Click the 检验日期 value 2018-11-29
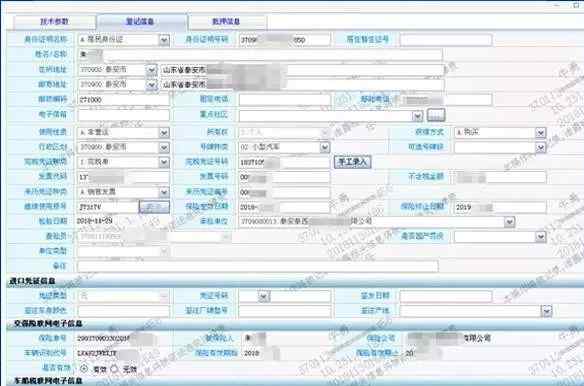The image size is (584, 386). tap(95, 221)
